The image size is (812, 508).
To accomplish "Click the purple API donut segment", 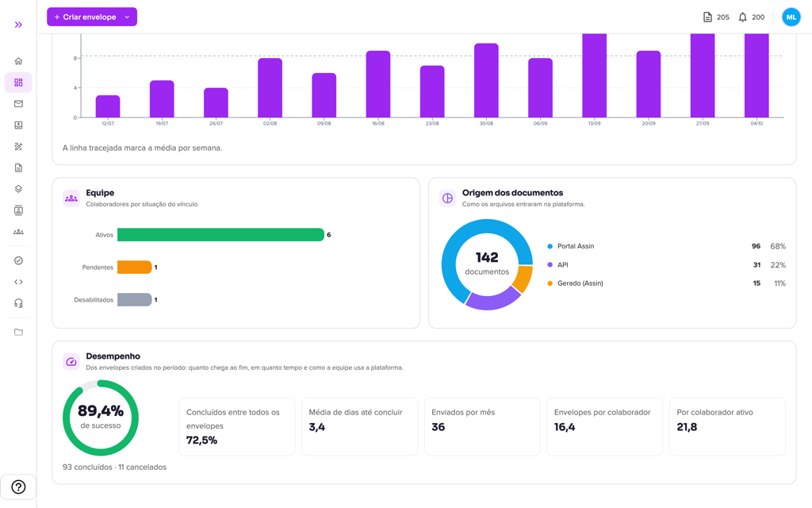I will click(x=492, y=301).
